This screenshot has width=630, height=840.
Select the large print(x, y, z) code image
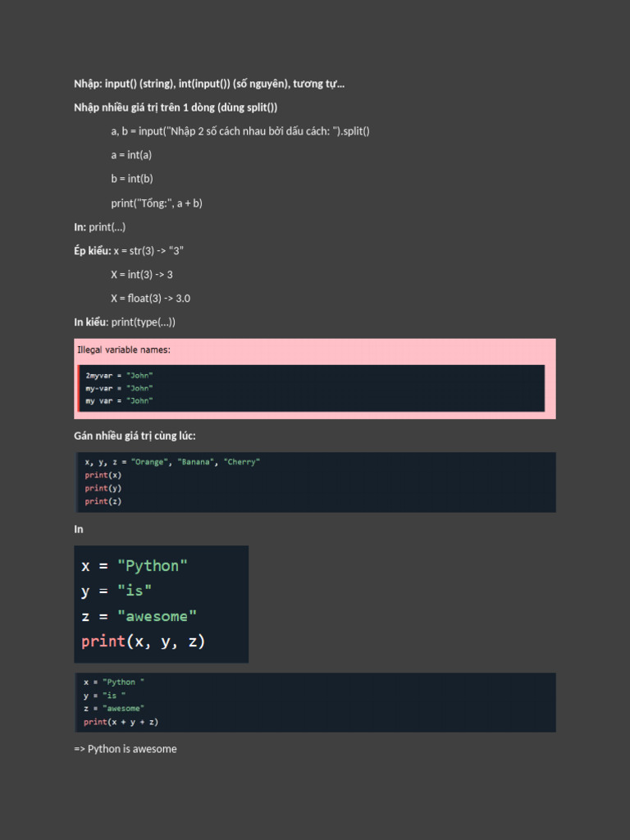[x=161, y=604]
